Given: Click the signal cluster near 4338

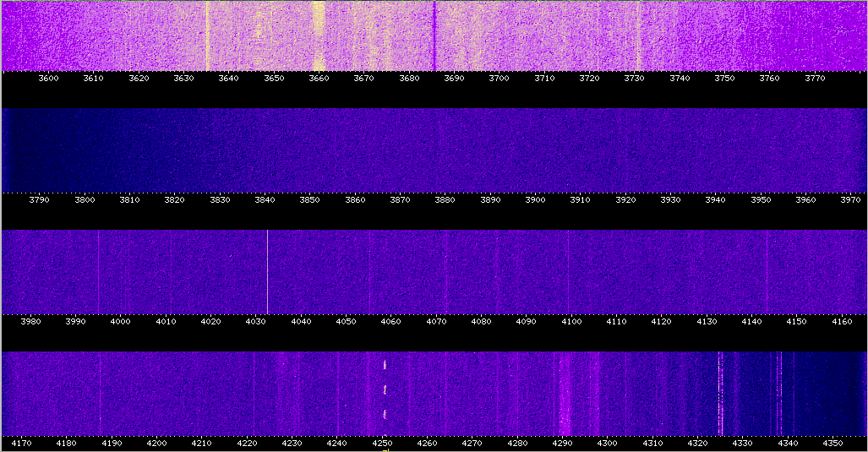Looking at the screenshot, I should (779, 394).
